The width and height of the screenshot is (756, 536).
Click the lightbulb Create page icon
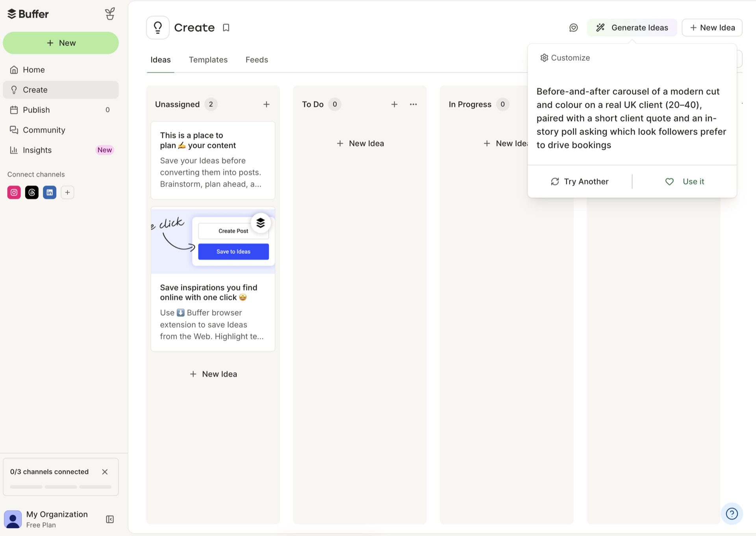(158, 28)
